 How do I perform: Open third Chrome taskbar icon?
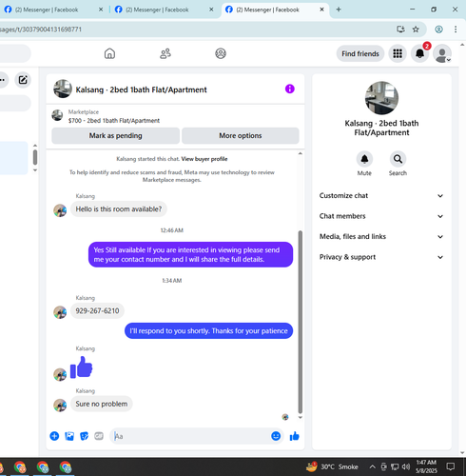click(x=66, y=467)
